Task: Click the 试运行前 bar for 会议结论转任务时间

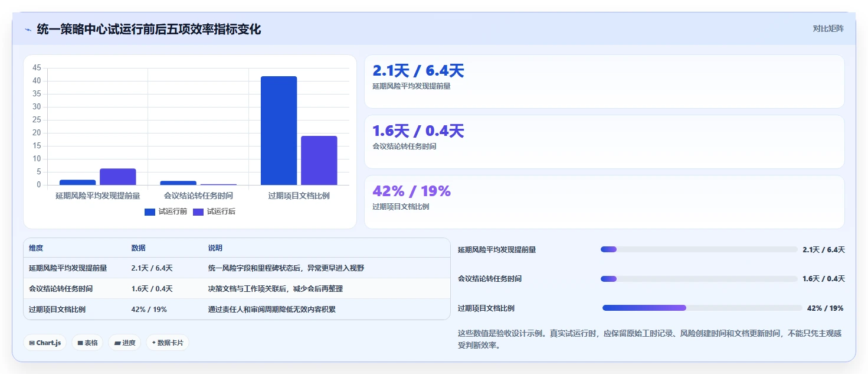Action: click(178, 183)
